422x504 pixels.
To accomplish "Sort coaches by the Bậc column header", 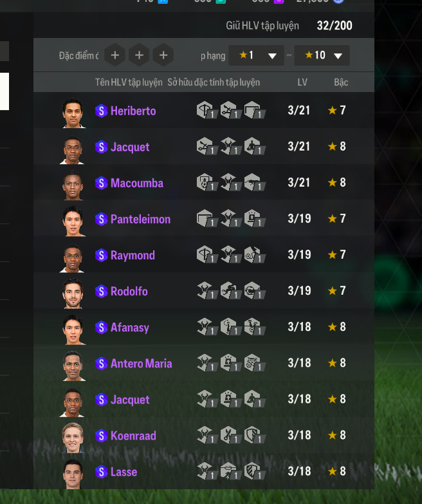I will [341, 82].
